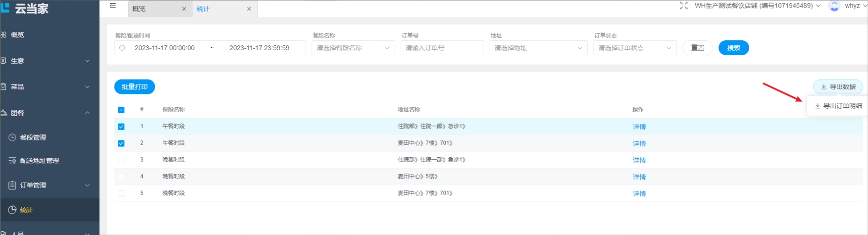This screenshot has width=868, height=235.
Task: Click the fullscreen toggle icon
Action: [x=683, y=6]
